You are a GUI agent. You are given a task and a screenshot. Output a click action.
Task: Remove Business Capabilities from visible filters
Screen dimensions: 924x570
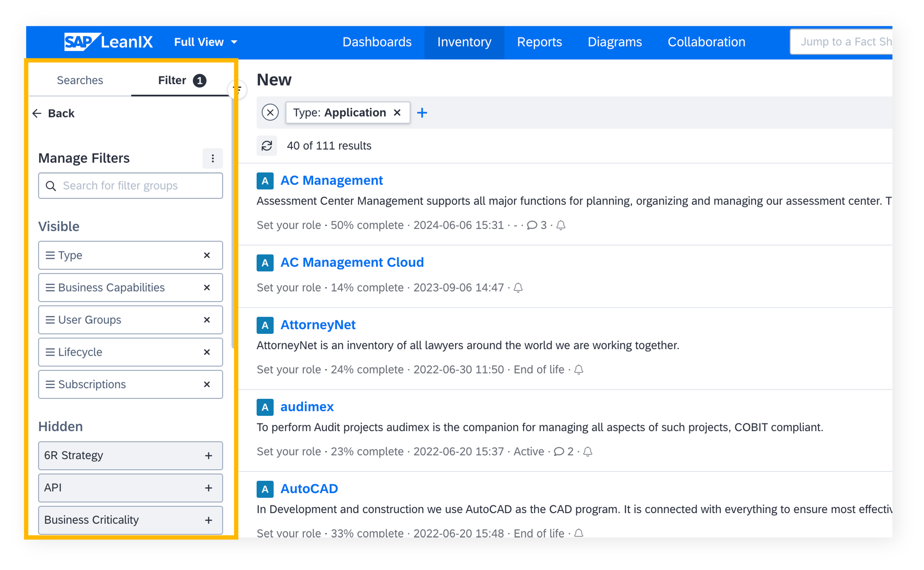point(207,288)
